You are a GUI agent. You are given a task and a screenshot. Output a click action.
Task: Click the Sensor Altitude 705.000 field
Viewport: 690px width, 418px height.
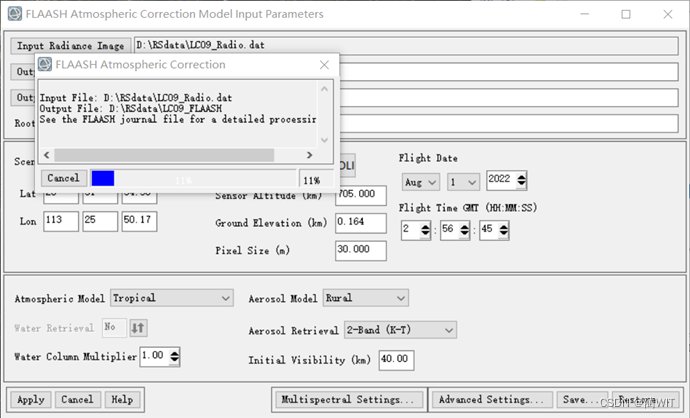(361, 195)
